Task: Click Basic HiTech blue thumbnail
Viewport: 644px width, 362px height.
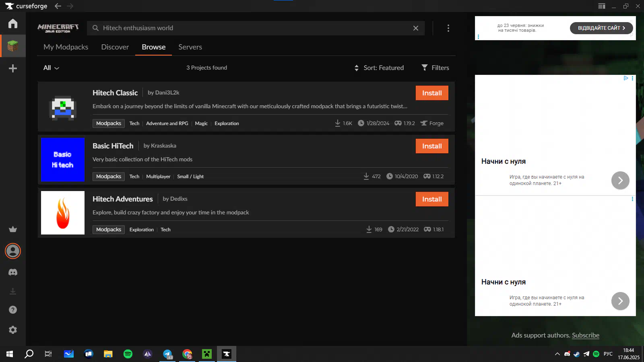Action: coord(63,160)
